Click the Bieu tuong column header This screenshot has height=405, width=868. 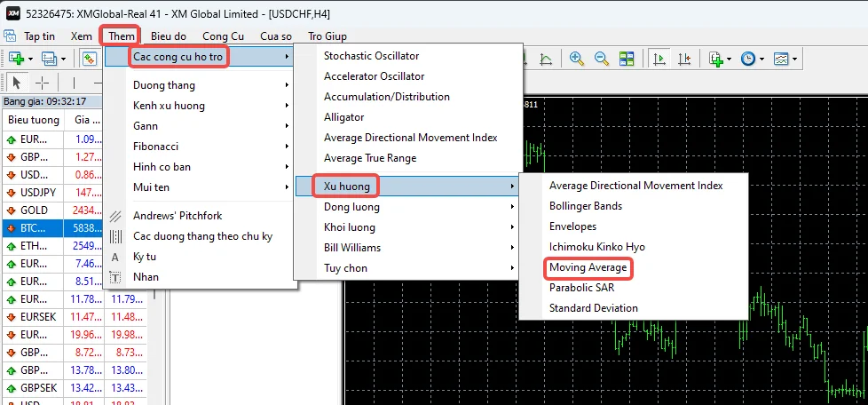33,120
